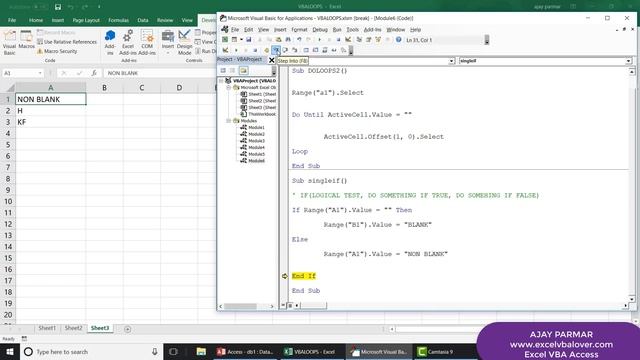Screen dimensions: 640x360
Task: Open dropdown arrow next to Insert UserForm icon
Action: (x=241, y=40)
